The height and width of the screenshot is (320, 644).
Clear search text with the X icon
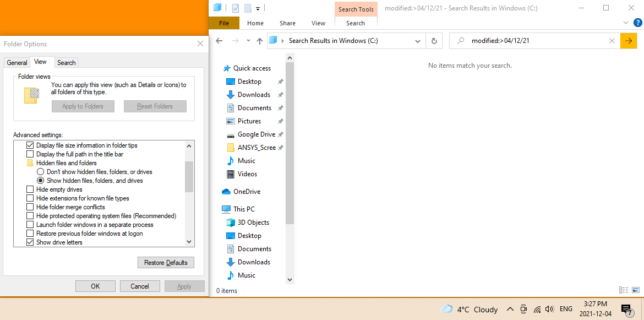tap(612, 41)
